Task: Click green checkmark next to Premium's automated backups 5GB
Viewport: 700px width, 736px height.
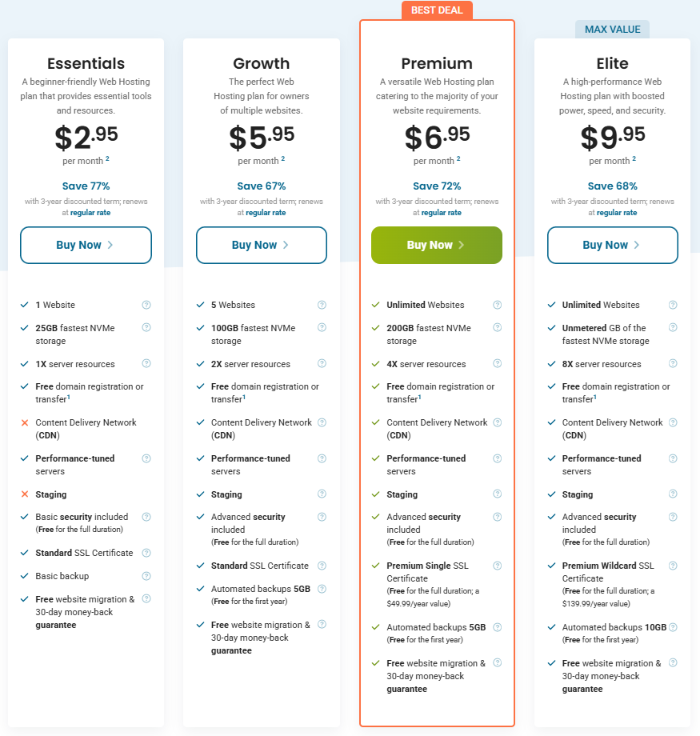Action: pyautogui.click(x=374, y=627)
